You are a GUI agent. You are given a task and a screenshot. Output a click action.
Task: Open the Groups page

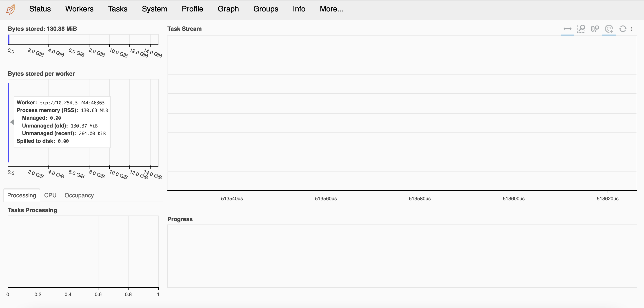click(x=266, y=9)
